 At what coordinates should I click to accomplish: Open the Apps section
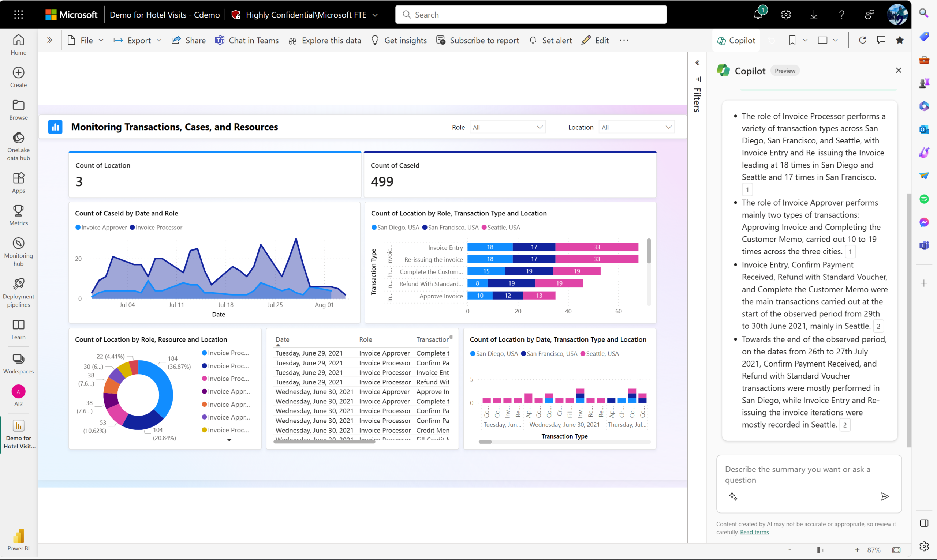pos(18,182)
